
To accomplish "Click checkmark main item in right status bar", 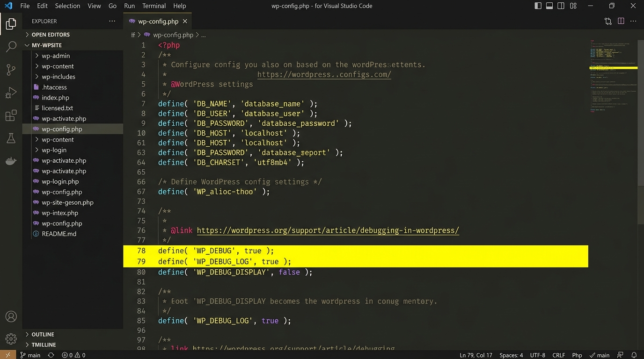I will pos(600,355).
